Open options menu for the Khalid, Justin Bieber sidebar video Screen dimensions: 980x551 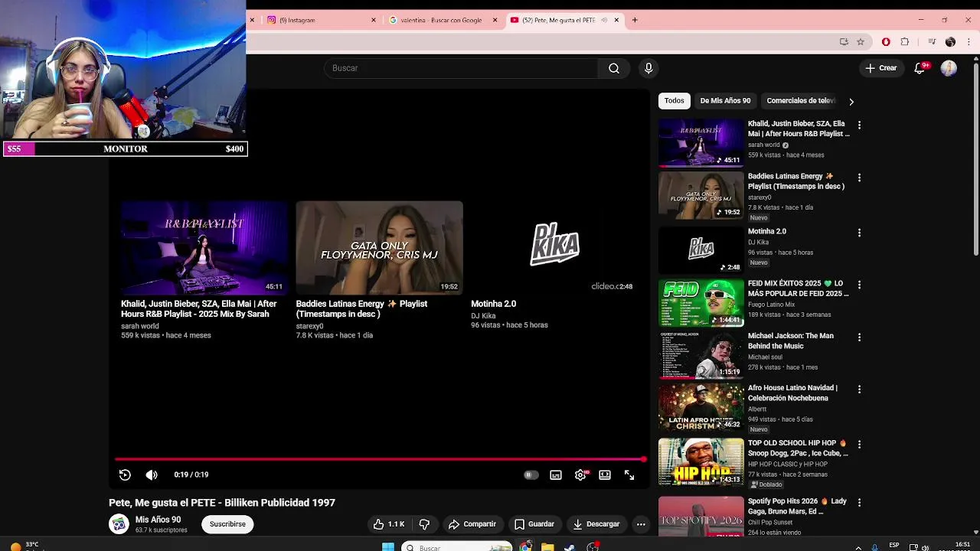(x=859, y=125)
